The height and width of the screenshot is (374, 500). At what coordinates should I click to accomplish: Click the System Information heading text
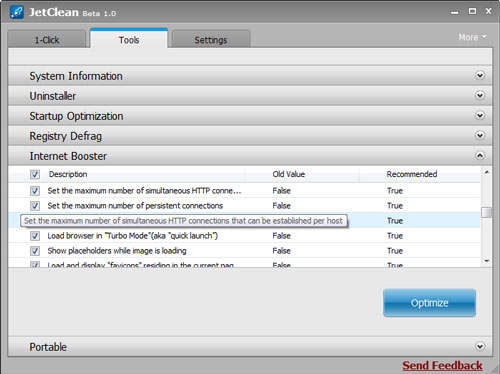point(76,76)
